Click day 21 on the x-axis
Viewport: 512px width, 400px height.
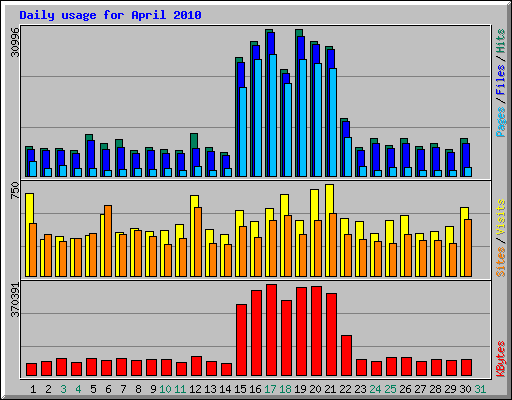(x=330, y=389)
